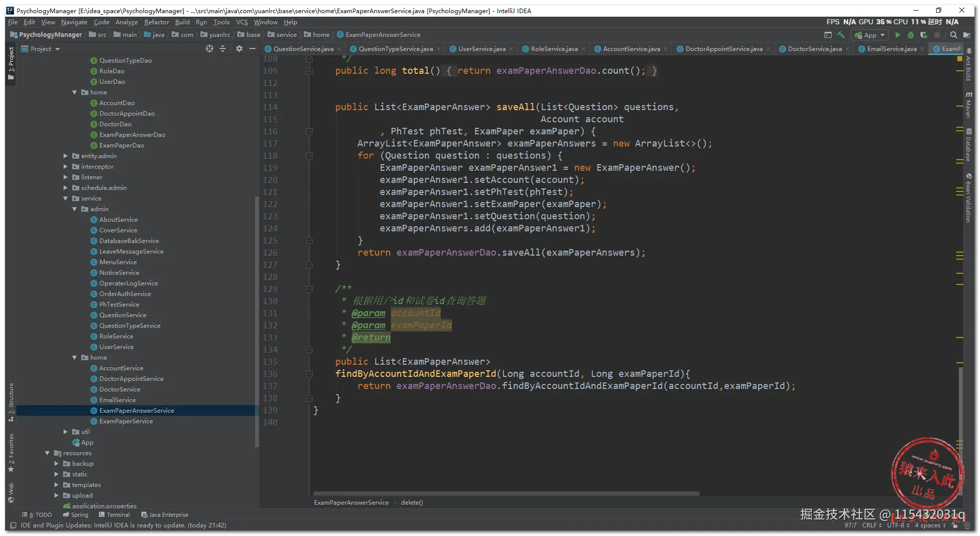
Task: Start debugging with the bug icon
Action: [x=910, y=35]
